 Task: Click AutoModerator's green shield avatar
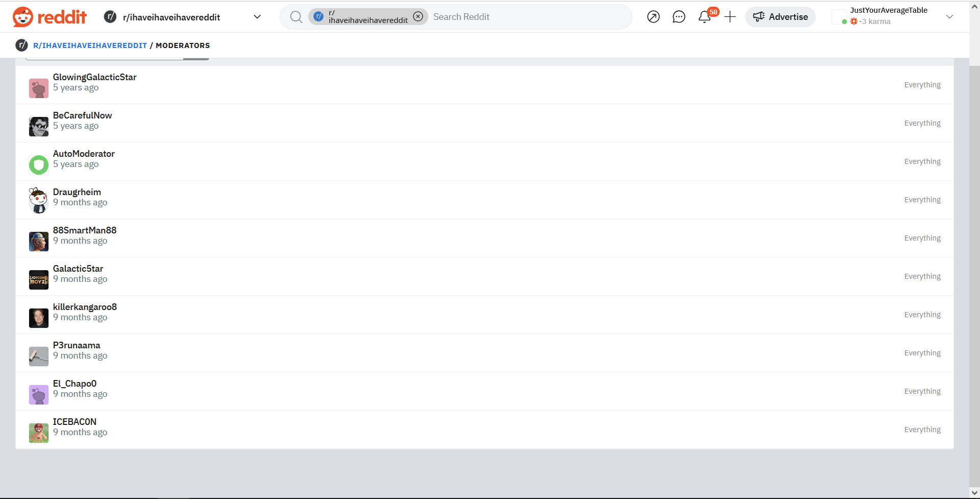tap(39, 164)
